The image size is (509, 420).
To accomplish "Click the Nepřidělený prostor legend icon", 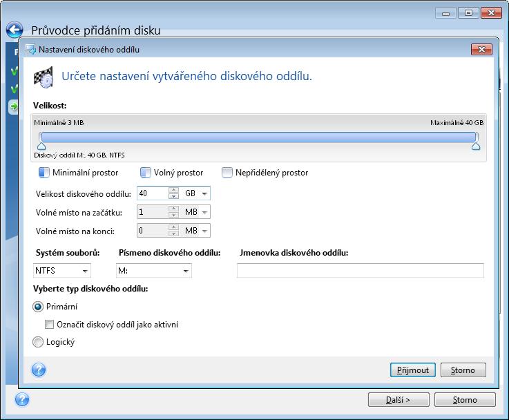I will (227, 172).
